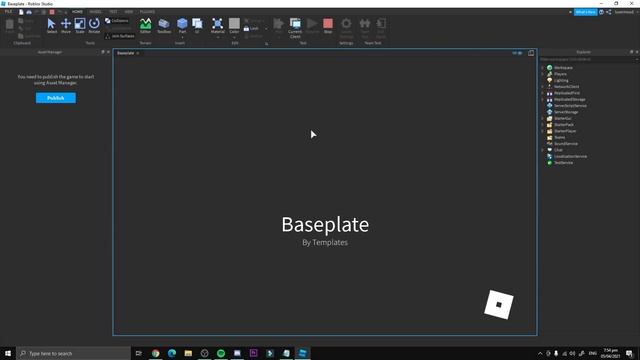Open the Part dropdown arrow

182,38
